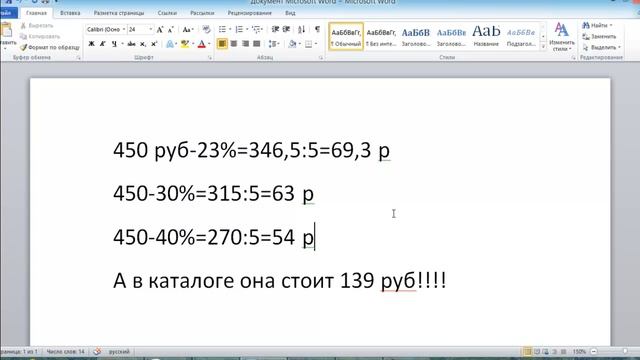Viewport: 640px width, 360px height.
Task: Open View (Вид) tab
Action: click(x=290, y=13)
